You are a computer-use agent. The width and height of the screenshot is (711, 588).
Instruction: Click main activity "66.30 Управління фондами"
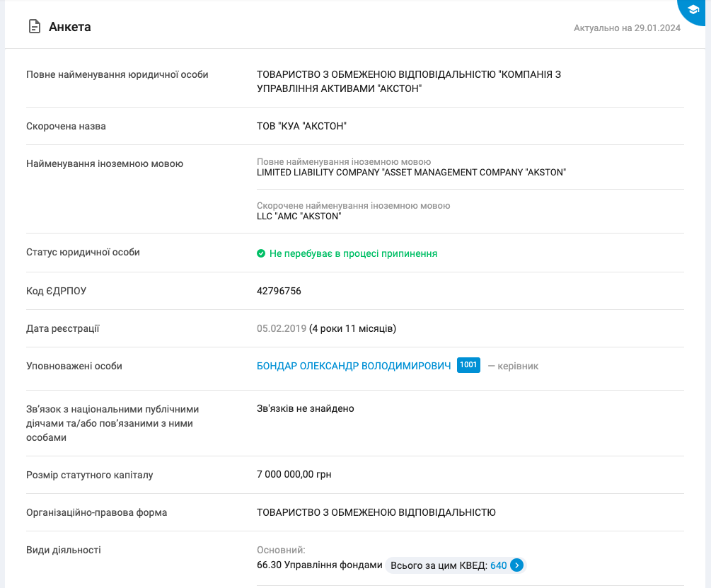pos(319,565)
